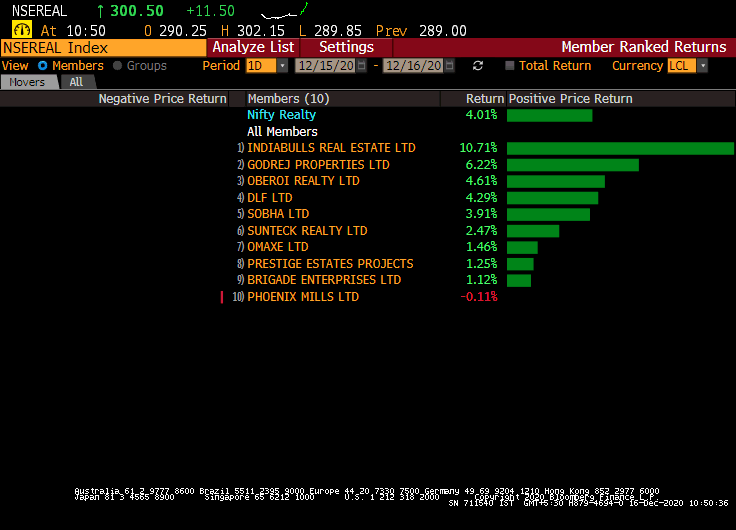Sort by the Return column header
736x530 pixels.
(484, 99)
